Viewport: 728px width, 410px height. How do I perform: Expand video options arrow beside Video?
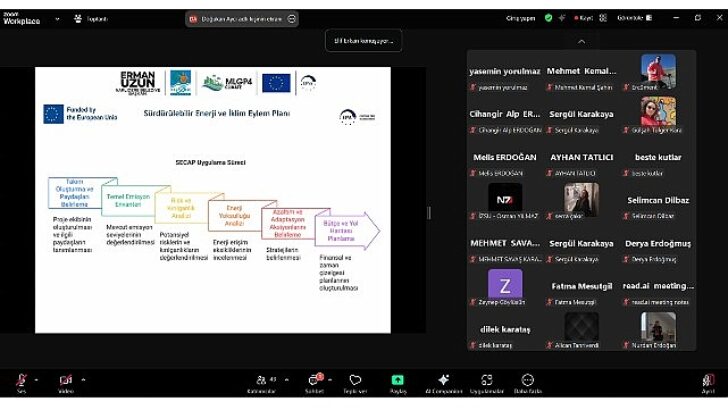[84, 380]
